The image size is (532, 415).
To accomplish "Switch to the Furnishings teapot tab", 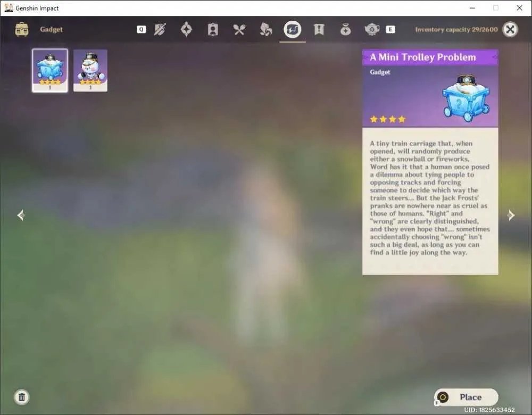I will 372,29.
